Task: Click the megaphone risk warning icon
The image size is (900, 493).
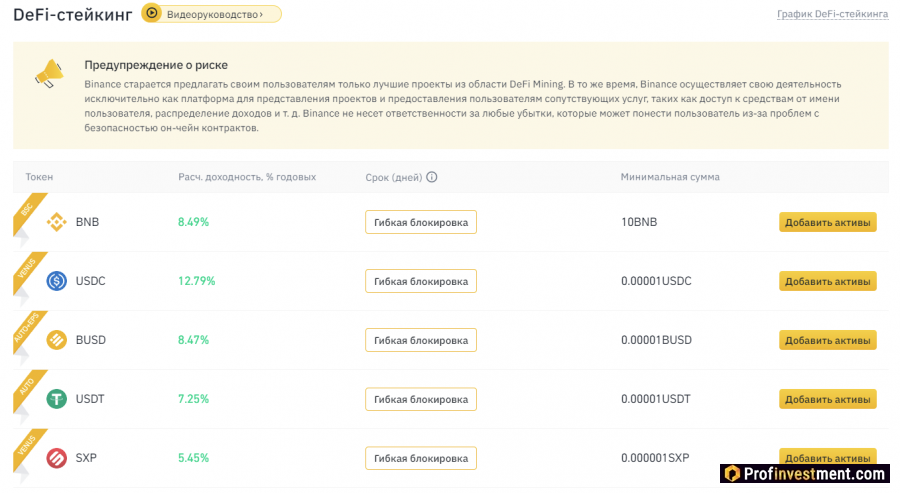Action: [x=49, y=74]
